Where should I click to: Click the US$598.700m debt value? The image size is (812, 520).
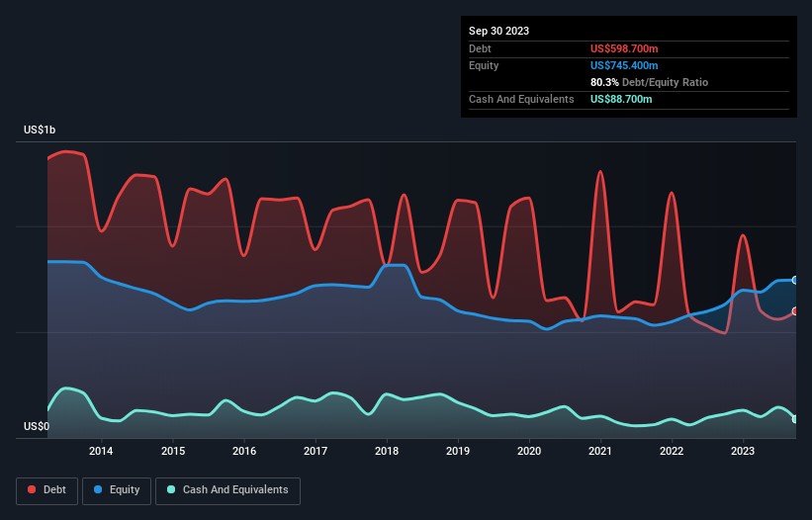click(624, 48)
